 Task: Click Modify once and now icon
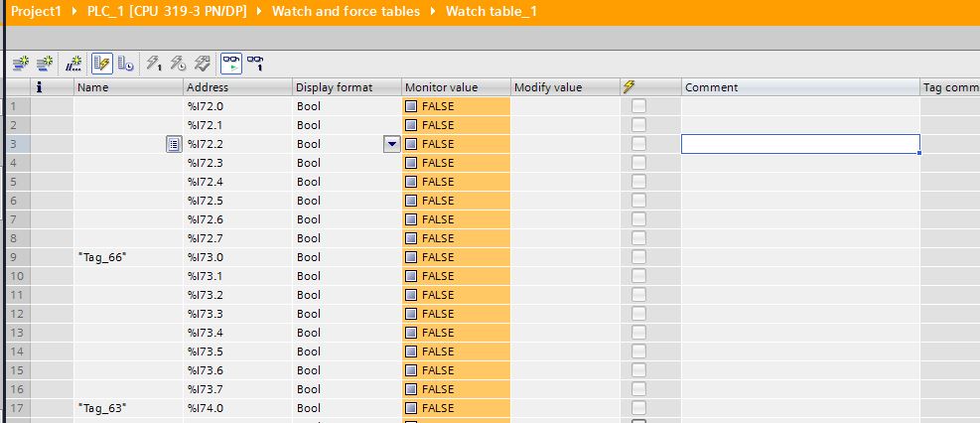point(154,64)
